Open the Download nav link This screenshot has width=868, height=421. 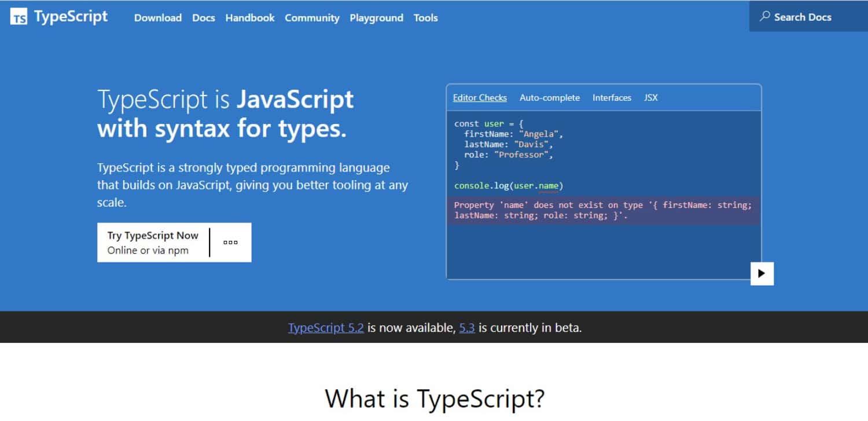158,18
